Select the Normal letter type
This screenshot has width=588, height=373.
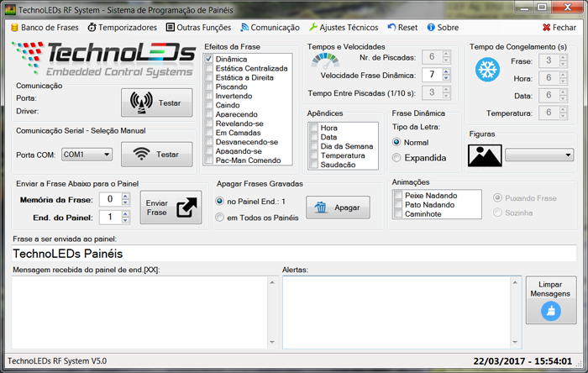click(396, 143)
